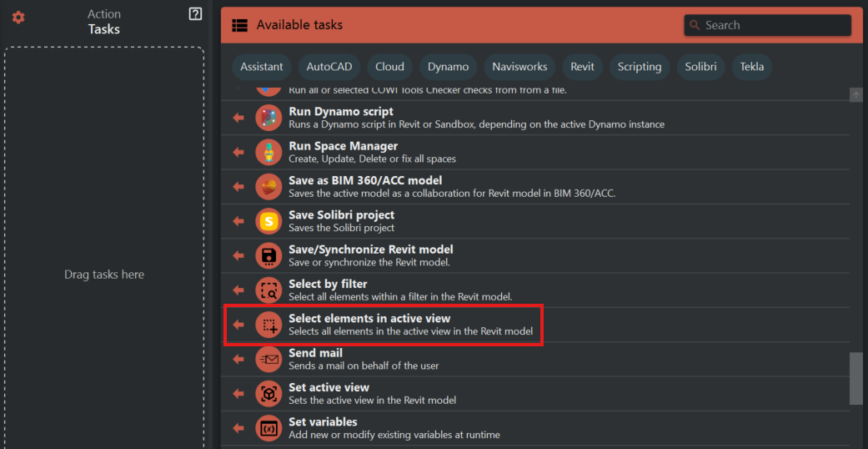This screenshot has height=449, width=868.
Task: Select the Save Solibri project title
Action: point(342,215)
